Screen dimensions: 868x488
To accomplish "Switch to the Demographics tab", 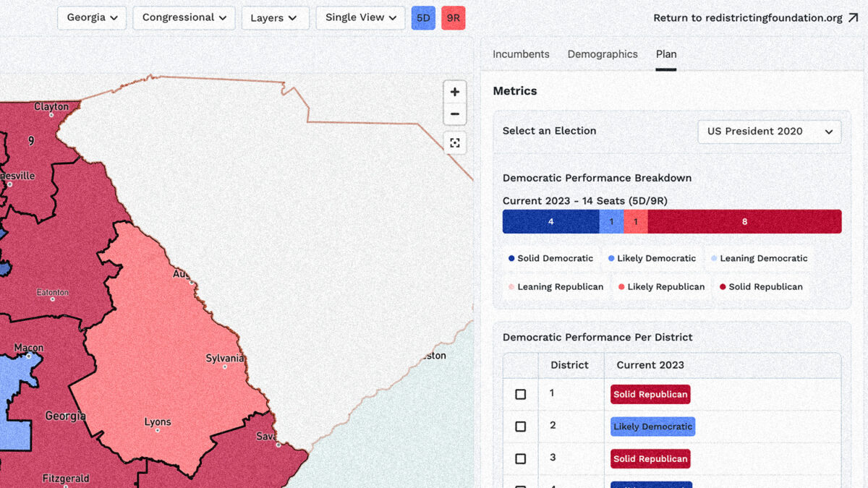I will (603, 54).
